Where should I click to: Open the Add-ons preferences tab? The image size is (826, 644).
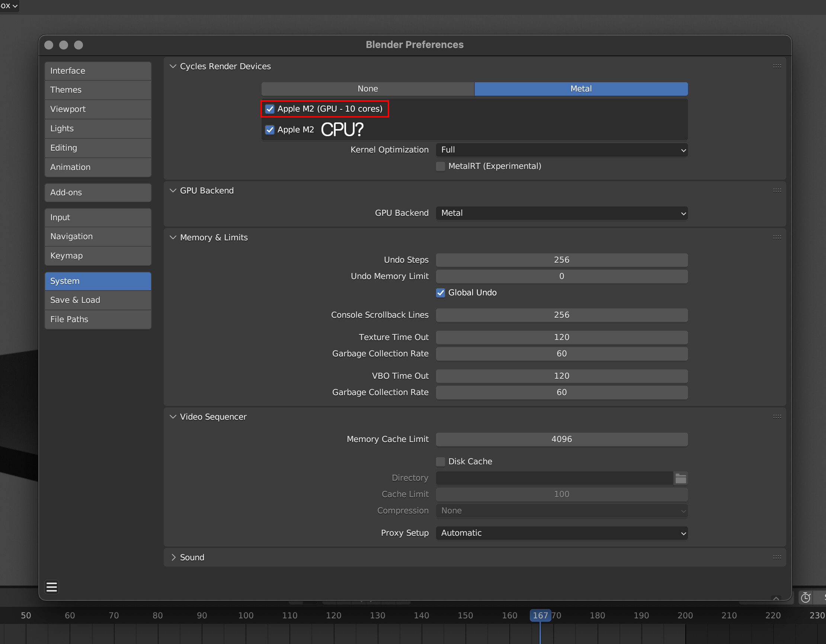[98, 192]
